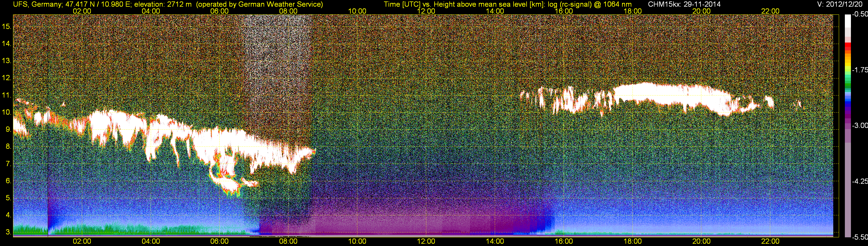
Task: Click the -4.25 colorbar scale value
Action: click(860, 181)
